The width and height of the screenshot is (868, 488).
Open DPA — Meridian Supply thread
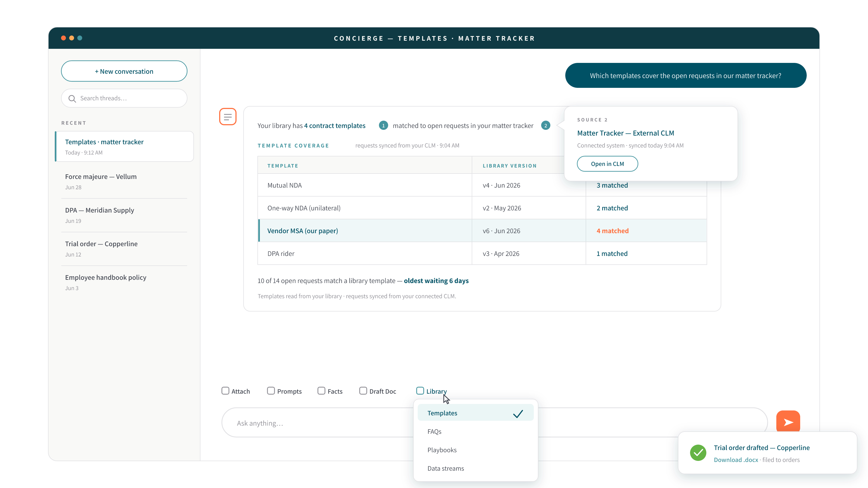pyautogui.click(x=124, y=215)
